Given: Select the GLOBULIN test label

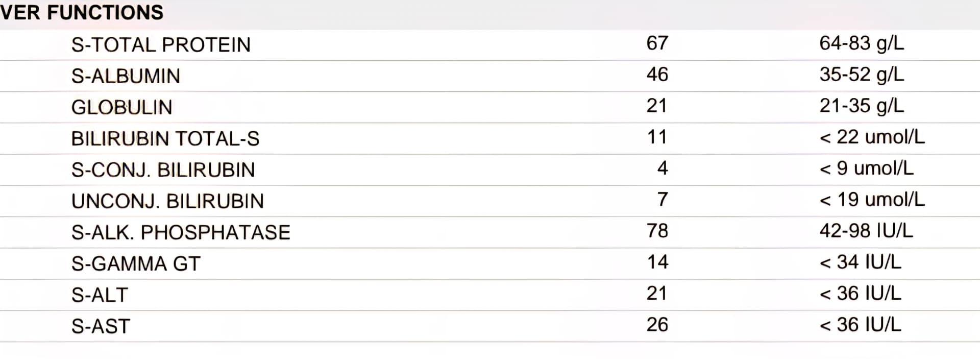Looking at the screenshot, I should tap(121, 107).
